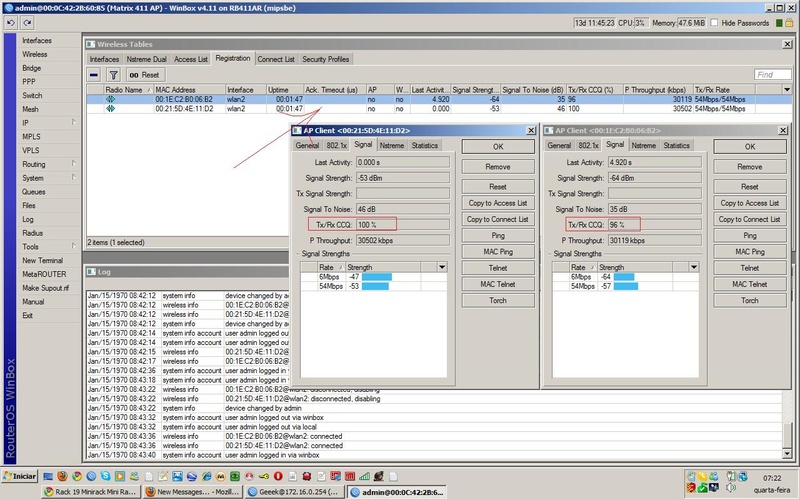Click the speaker volume tray icon
The image size is (800, 500).
point(731,488)
